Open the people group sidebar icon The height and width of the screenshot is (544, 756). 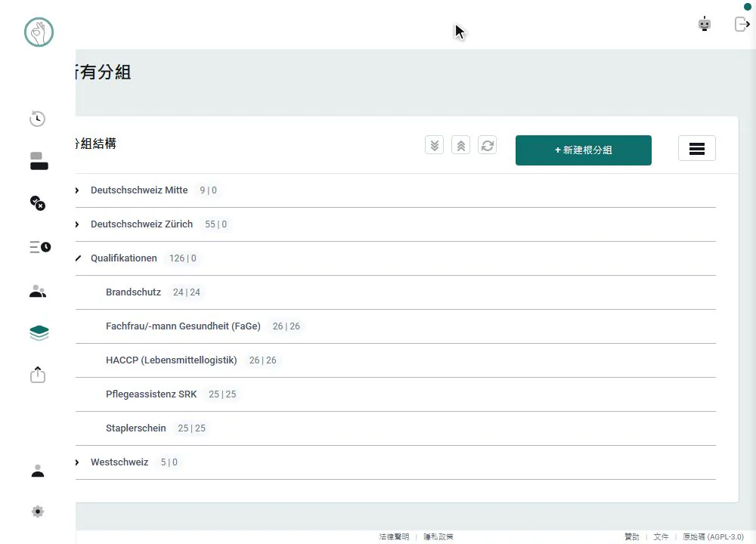coord(38,291)
